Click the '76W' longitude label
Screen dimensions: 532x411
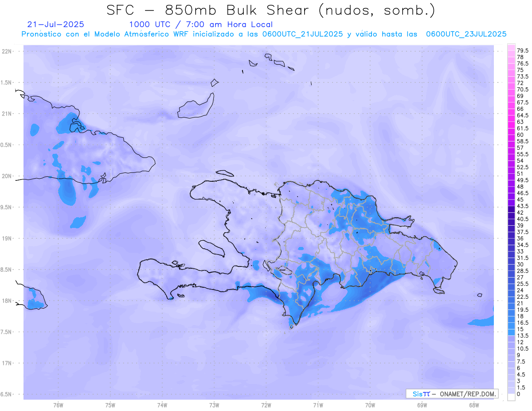(x=58, y=406)
